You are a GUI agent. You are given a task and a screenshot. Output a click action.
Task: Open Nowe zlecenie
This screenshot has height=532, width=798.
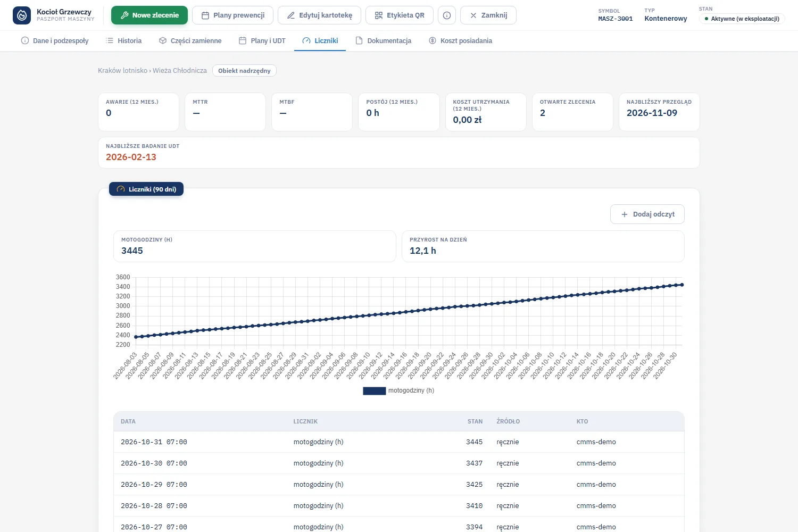pos(149,15)
